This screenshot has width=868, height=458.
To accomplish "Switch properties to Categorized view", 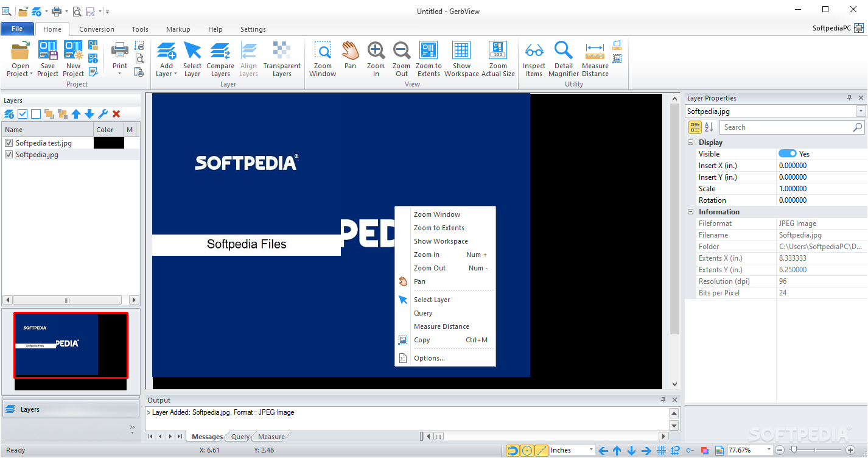I will coord(695,127).
